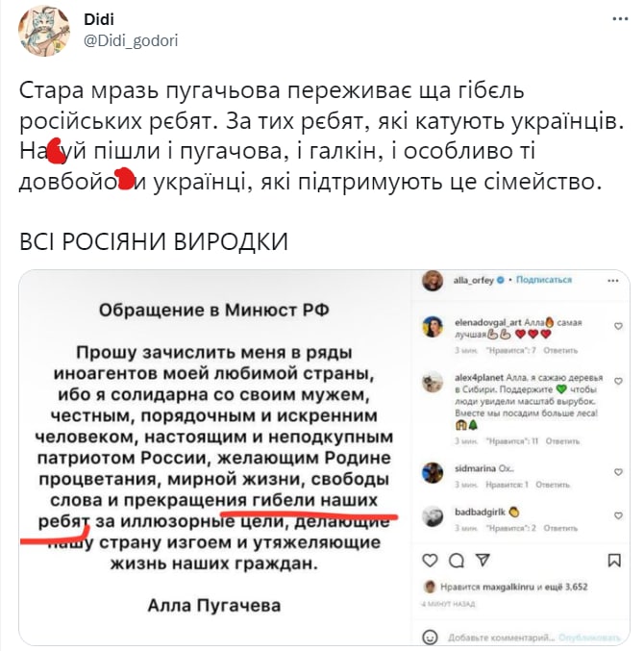The image size is (644, 651).
Task: Like the elenadovgal_art comment heart
Action: [618, 326]
